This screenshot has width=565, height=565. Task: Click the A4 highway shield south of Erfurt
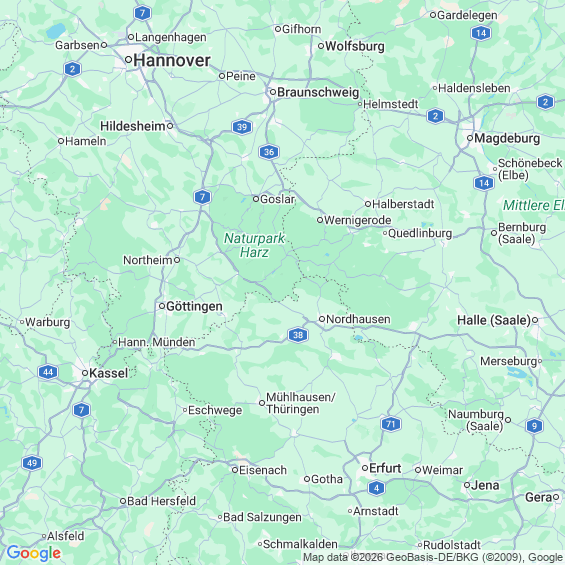tap(377, 488)
